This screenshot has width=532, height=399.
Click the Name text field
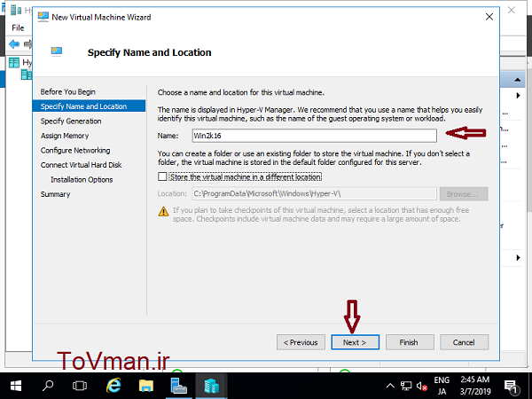pyautogui.click(x=313, y=136)
